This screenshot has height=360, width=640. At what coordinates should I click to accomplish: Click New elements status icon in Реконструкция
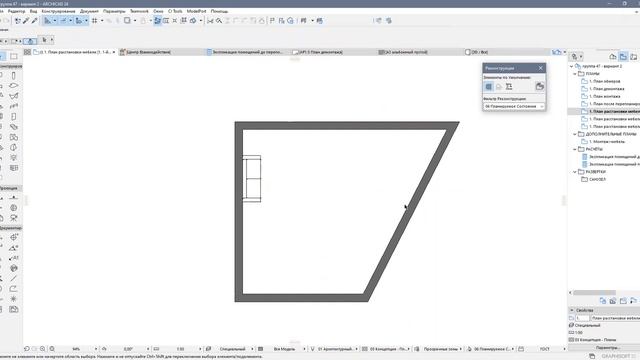(509, 87)
